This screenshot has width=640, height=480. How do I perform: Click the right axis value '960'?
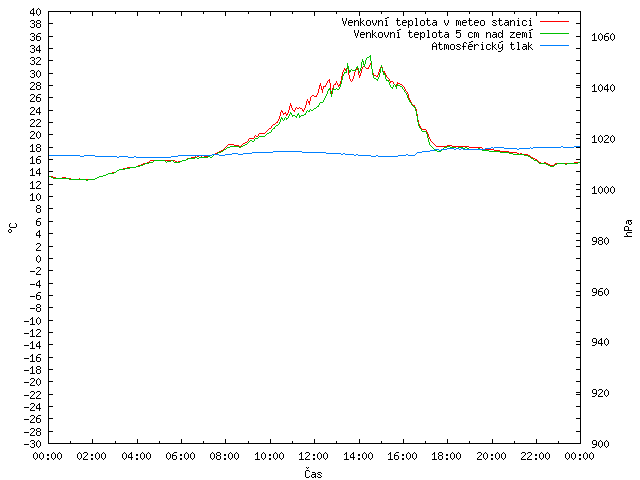coord(600,292)
